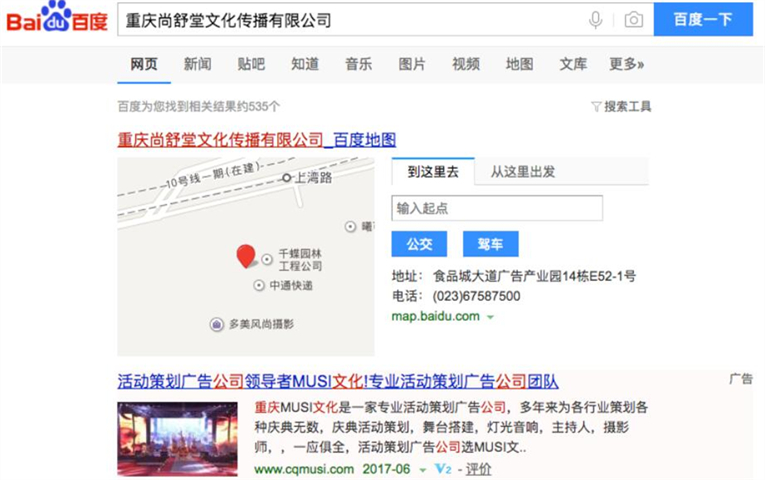Open MUSI文化 ad result title link
This screenshot has width=765, height=480.
(338, 381)
